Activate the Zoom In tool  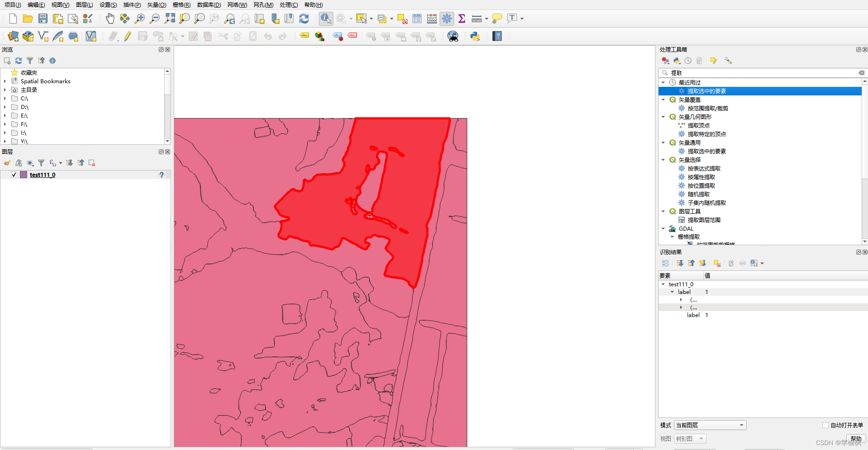139,19
